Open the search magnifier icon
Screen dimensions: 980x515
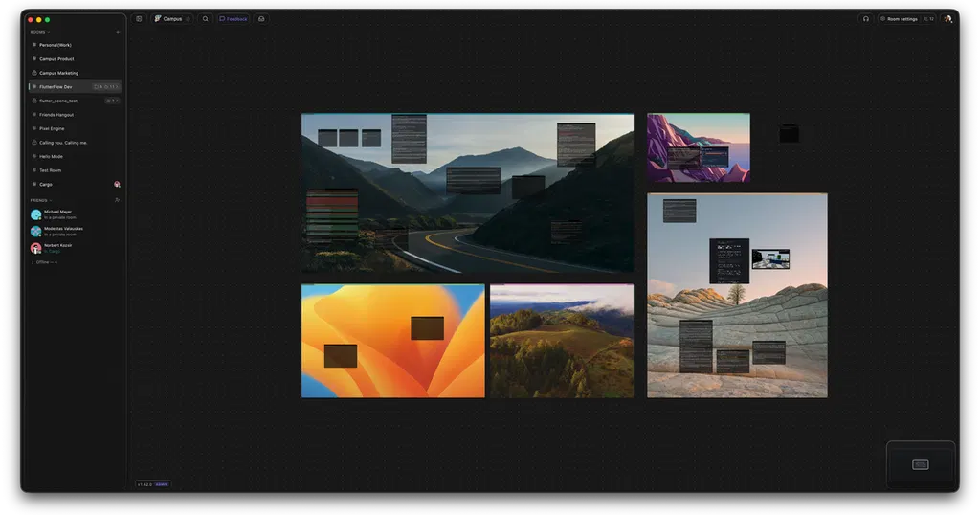(205, 19)
